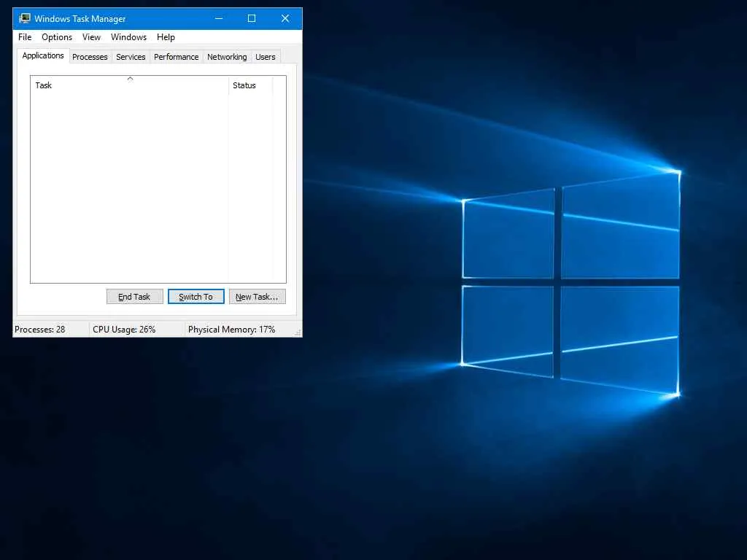Minimize the Task Manager window

tap(219, 18)
